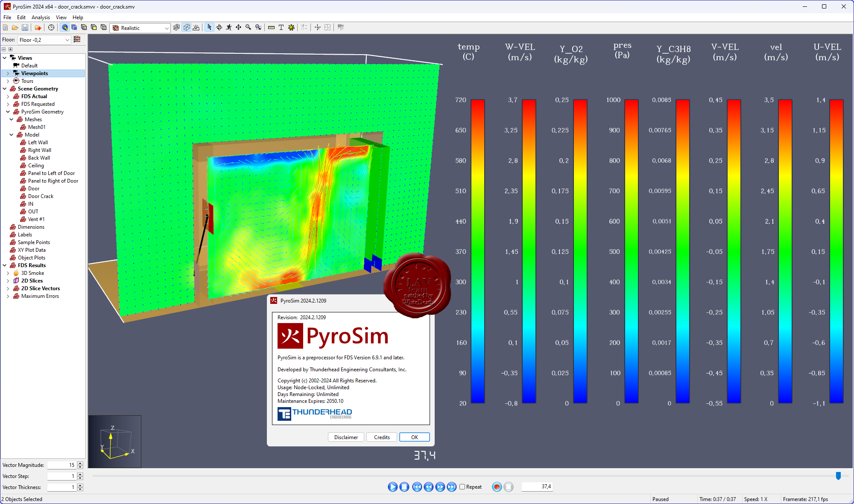
Task: Select the Back Wall tree item
Action: coord(39,158)
